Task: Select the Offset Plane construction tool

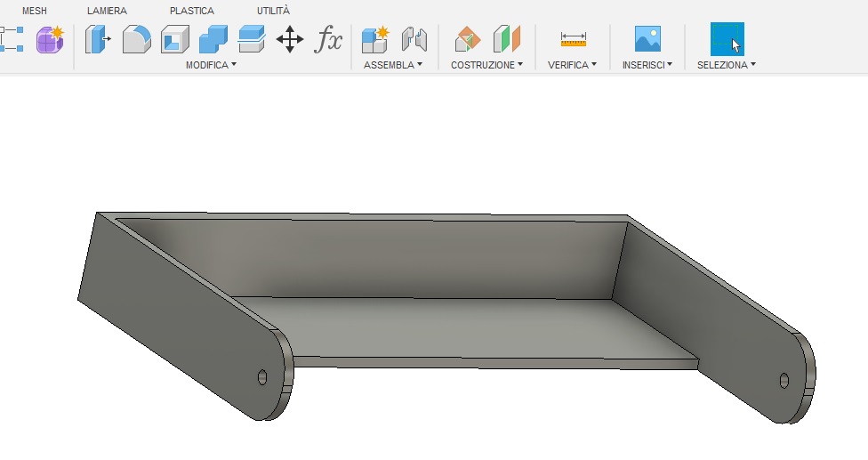Action: (x=467, y=39)
